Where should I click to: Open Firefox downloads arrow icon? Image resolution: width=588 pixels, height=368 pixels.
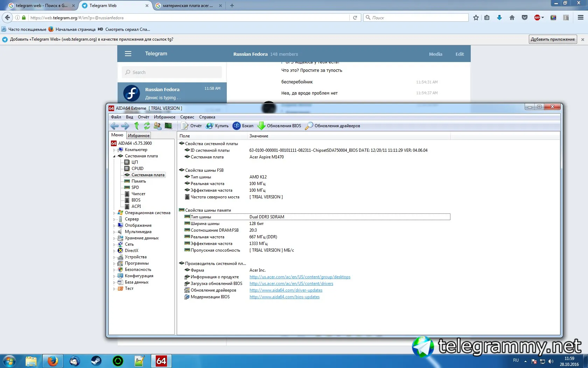coord(499,18)
